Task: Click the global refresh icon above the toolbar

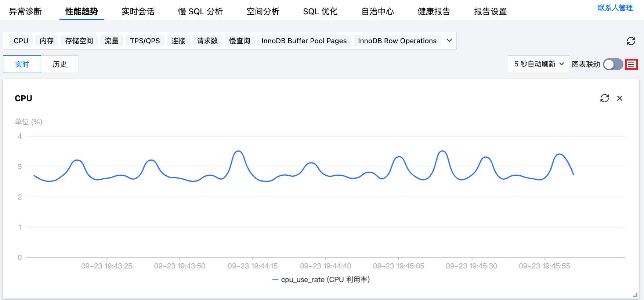Action: (631, 41)
